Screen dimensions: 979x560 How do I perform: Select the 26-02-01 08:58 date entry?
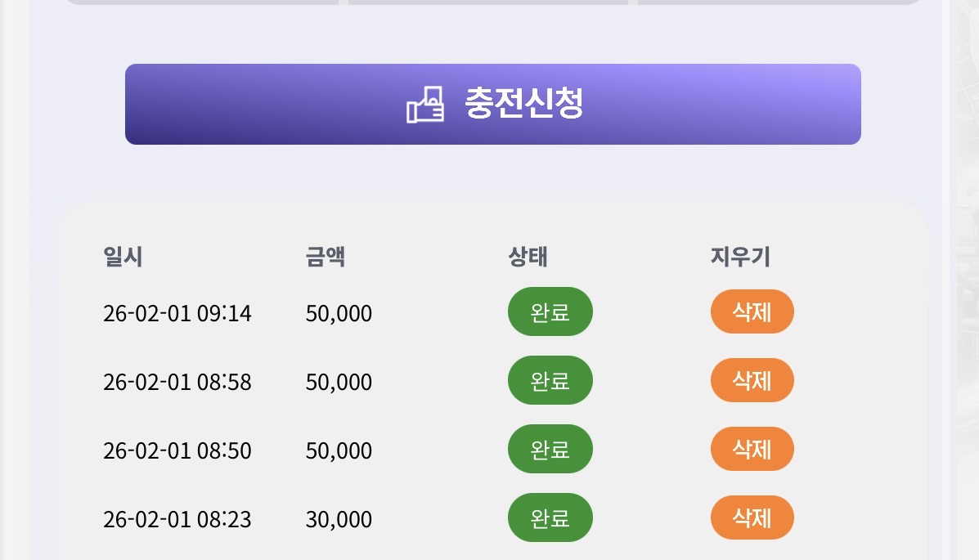[x=177, y=382]
